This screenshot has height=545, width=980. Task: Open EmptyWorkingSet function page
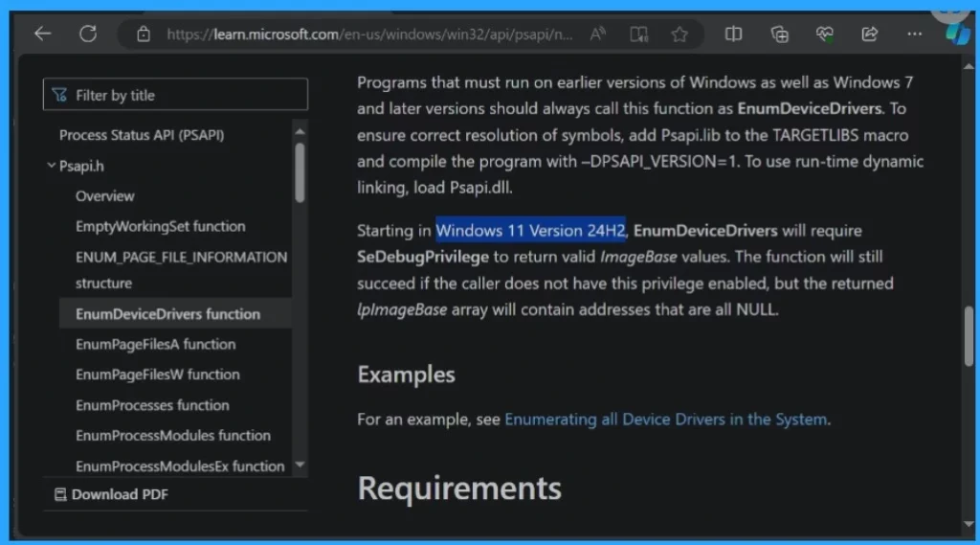(x=160, y=226)
